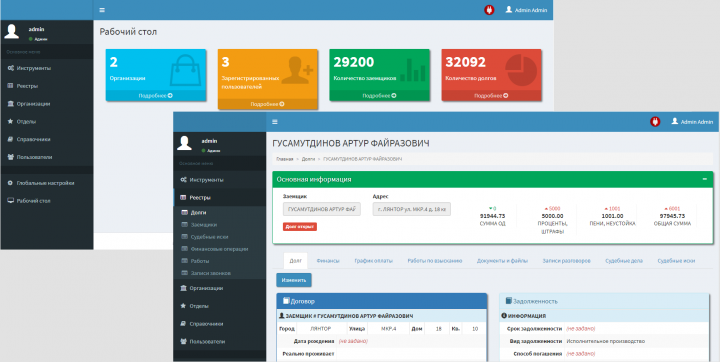Toggle the front window hamburger menu

275,122
